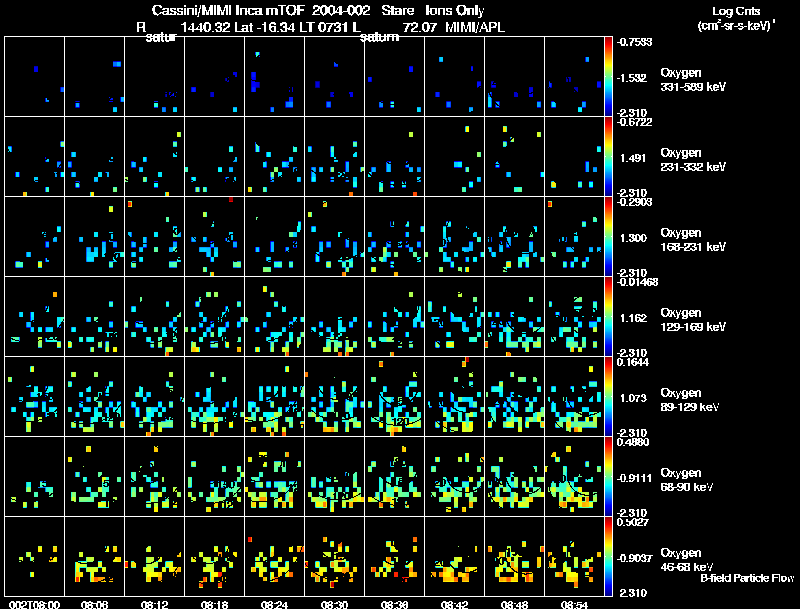
Task: Click the color bar beside Oxygen 231-332 keV
Action: coord(608,156)
